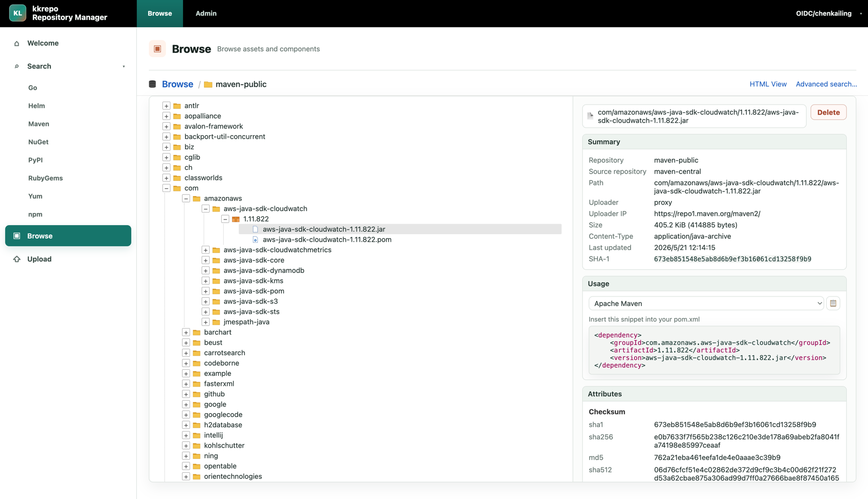
Task: Click the pom.xml dependency snippet box
Action: click(714, 350)
